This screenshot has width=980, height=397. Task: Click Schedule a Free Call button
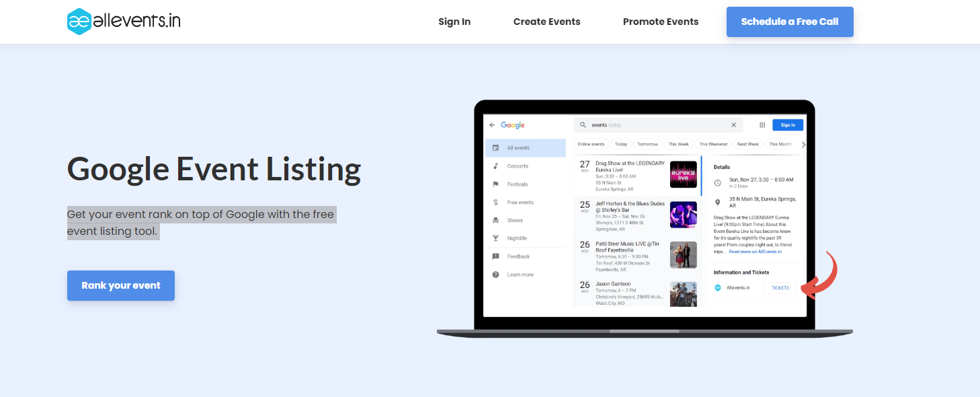click(x=790, y=22)
